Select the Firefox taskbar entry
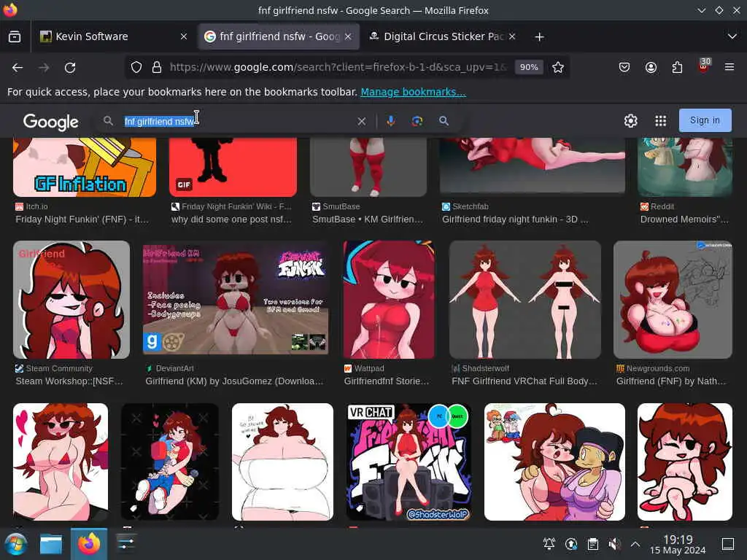The height and width of the screenshot is (560, 747). coord(89,544)
